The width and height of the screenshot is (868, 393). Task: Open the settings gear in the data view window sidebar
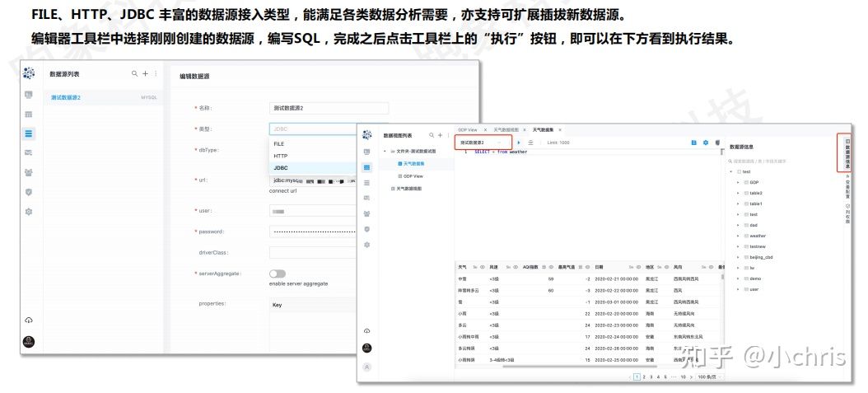(366, 244)
